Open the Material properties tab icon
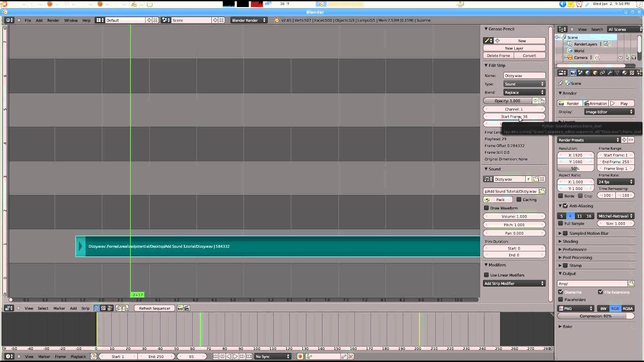 click(624, 72)
